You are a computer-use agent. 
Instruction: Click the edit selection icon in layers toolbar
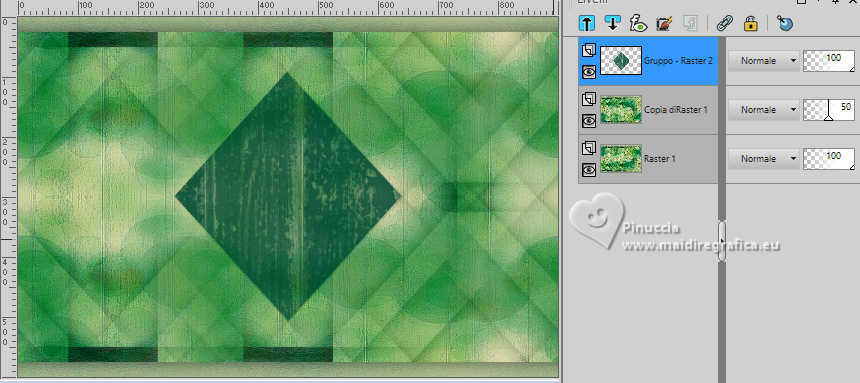coord(664,23)
